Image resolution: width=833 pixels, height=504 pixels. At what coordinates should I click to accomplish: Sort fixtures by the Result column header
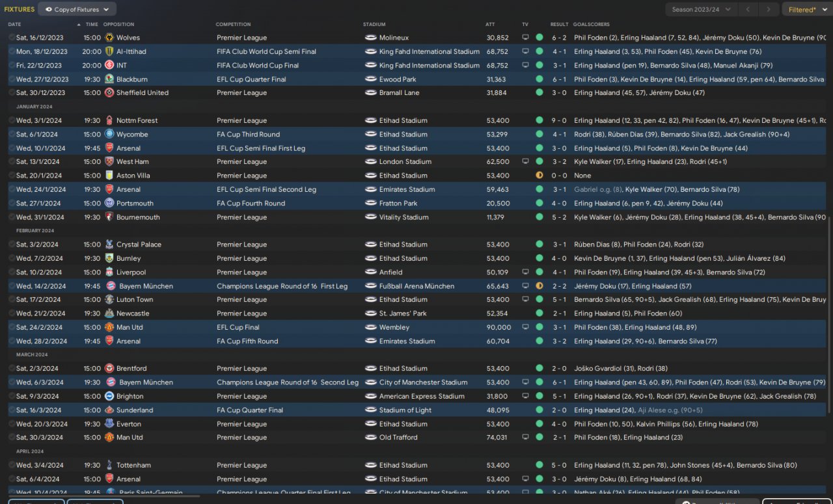(x=559, y=25)
